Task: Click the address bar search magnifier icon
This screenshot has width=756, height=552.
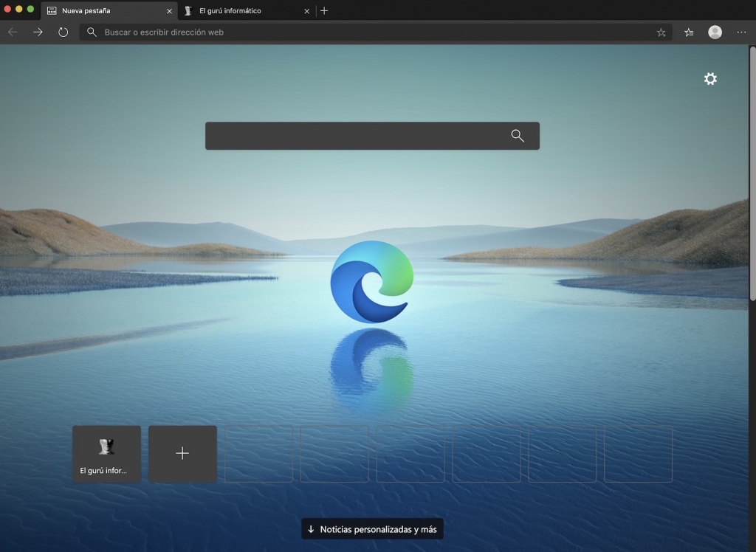Action: (x=92, y=32)
